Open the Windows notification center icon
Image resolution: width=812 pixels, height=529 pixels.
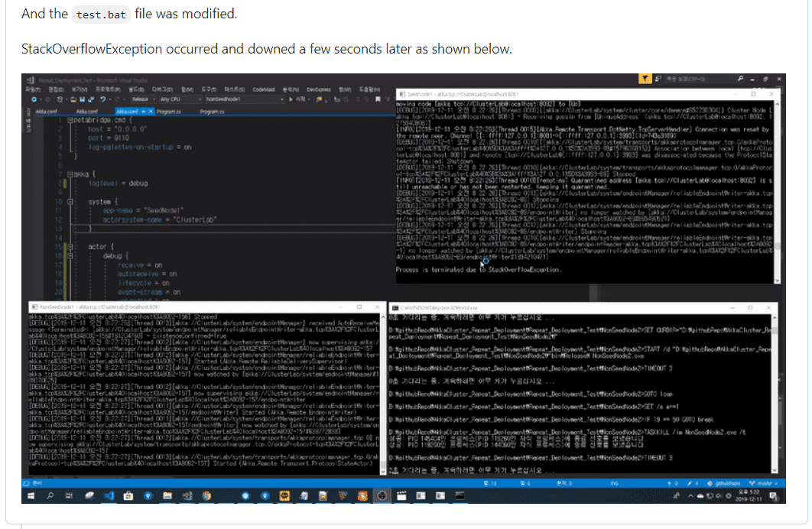pos(774,496)
